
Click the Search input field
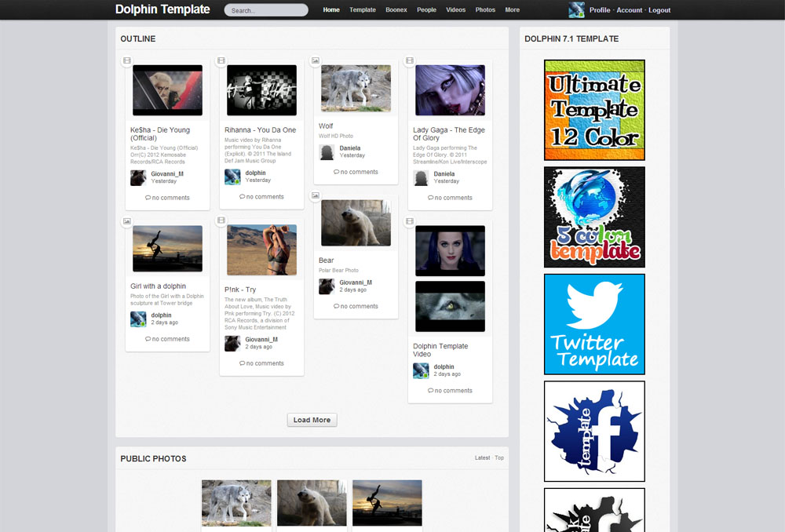tap(266, 10)
